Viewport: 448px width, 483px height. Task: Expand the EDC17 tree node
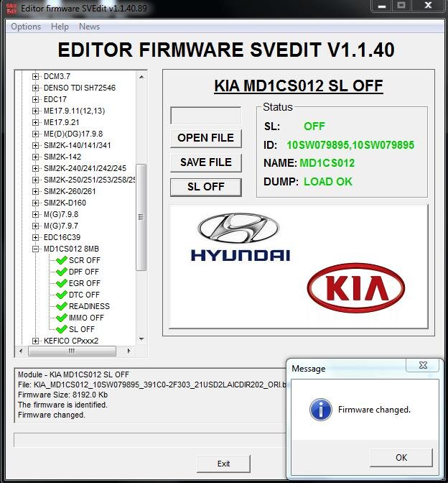[x=35, y=99]
